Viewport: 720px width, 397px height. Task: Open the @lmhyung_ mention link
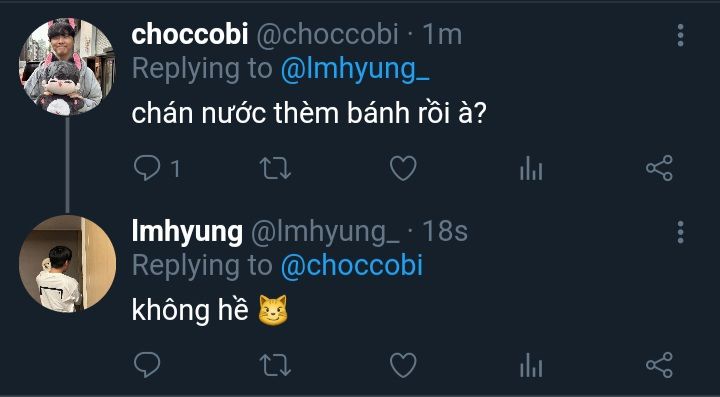tap(355, 70)
